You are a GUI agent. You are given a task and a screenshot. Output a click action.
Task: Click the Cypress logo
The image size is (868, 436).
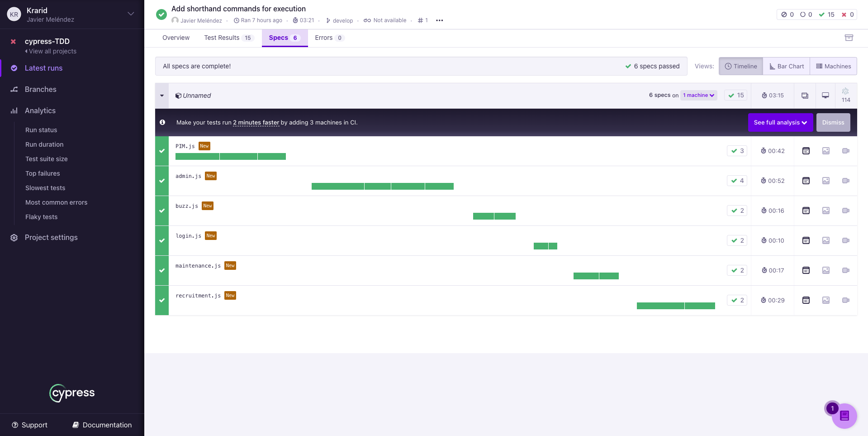[x=72, y=393]
